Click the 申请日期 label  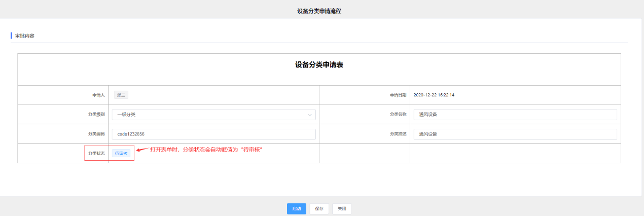[x=398, y=95]
